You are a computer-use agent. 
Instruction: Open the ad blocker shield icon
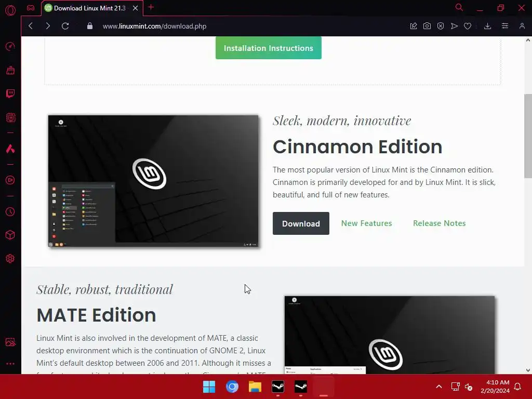coord(441,26)
